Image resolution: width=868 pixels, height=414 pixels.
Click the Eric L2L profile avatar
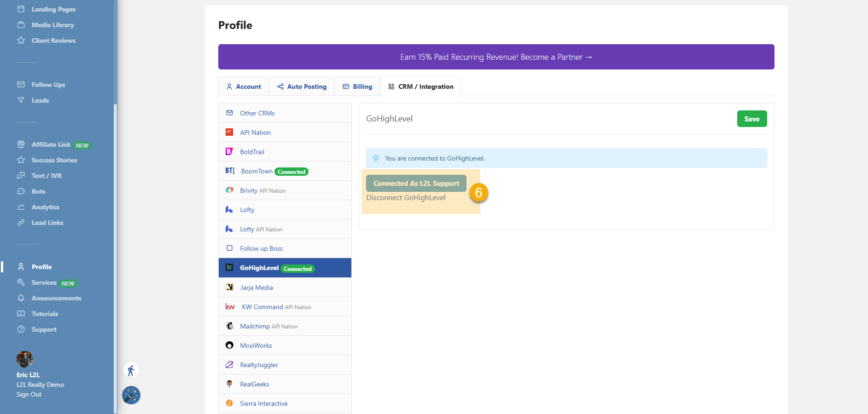tap(25, 359)
